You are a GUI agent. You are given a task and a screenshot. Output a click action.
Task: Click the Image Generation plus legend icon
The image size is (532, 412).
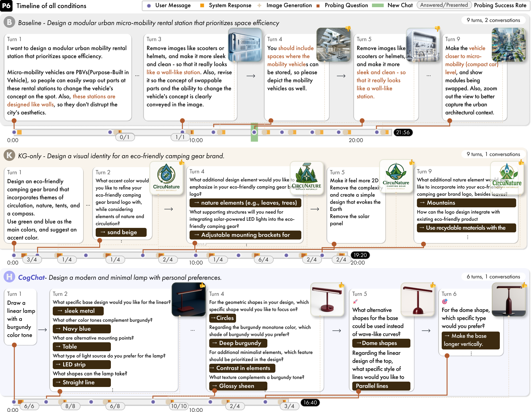tap(259, 5)
